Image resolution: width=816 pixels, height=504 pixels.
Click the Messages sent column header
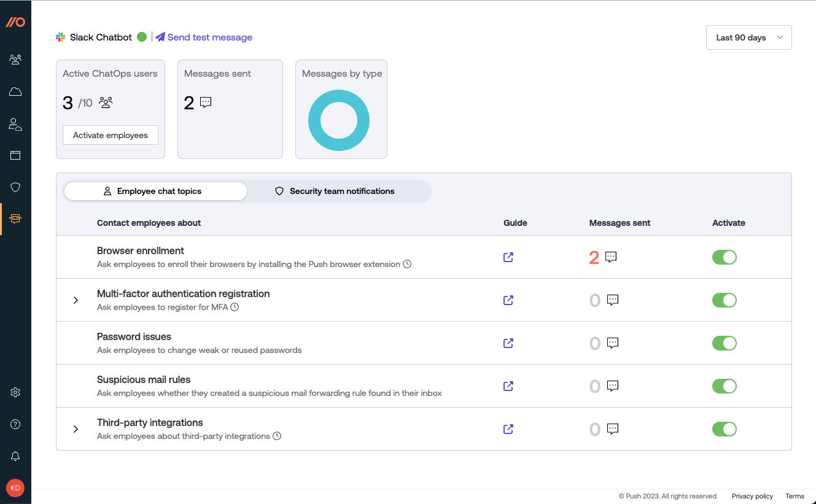[620, 223]
